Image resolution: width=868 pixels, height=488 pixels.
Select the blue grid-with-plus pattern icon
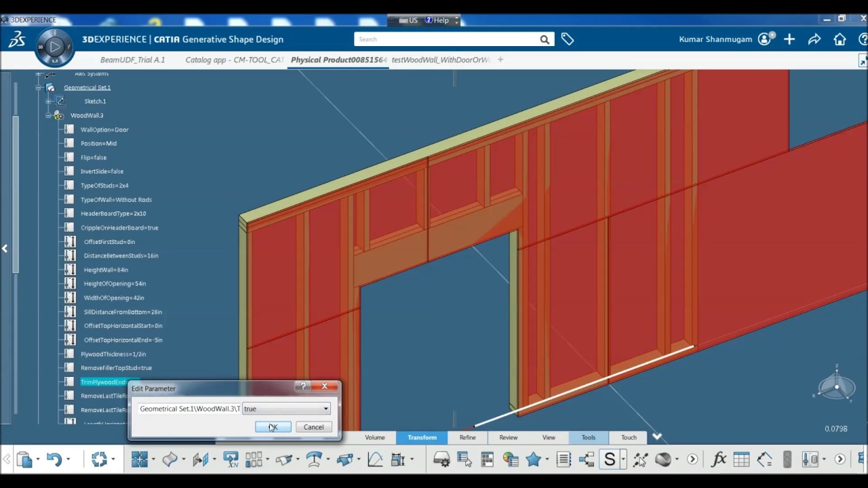point(140,460)
